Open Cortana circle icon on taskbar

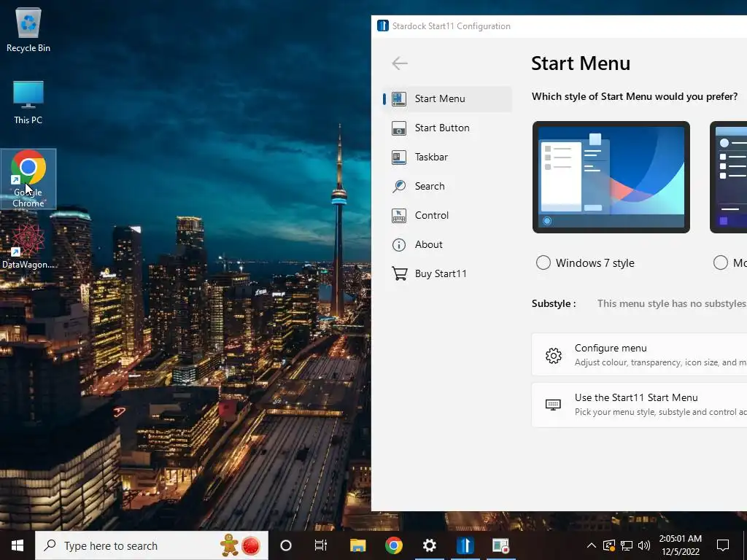coord(286,545)
